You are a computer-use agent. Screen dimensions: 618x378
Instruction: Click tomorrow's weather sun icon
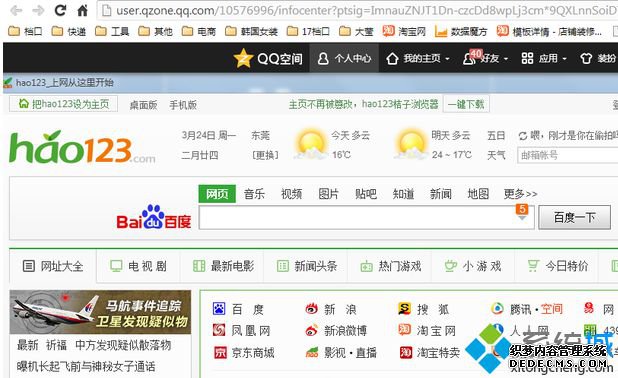411,144
